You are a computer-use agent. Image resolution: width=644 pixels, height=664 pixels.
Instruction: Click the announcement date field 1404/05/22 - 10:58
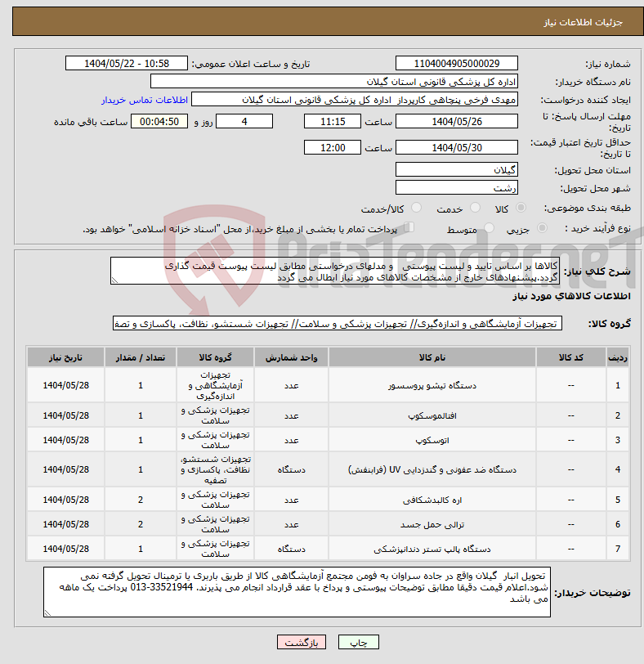click(x=127, y=64)
